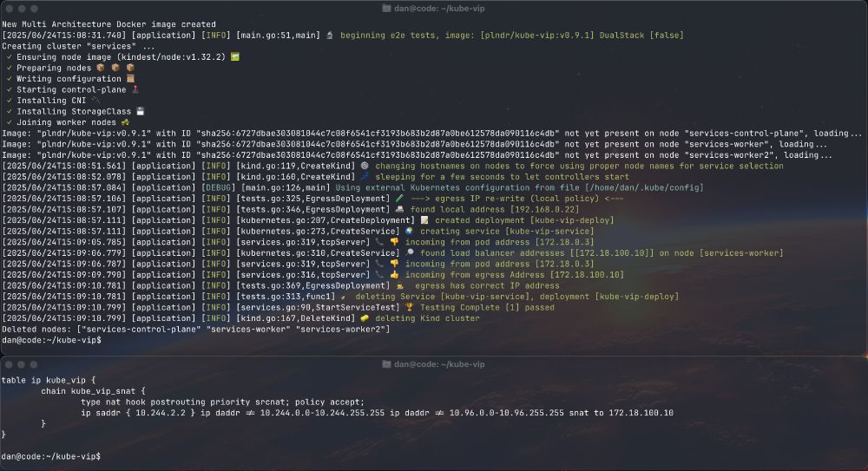
Task: Click the Deleted nodes line
Action: coord(196,330)
